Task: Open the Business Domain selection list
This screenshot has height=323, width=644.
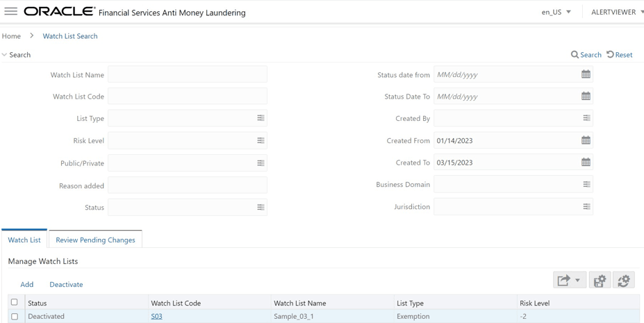Action: pyautogui.click(x=586, y=184)
